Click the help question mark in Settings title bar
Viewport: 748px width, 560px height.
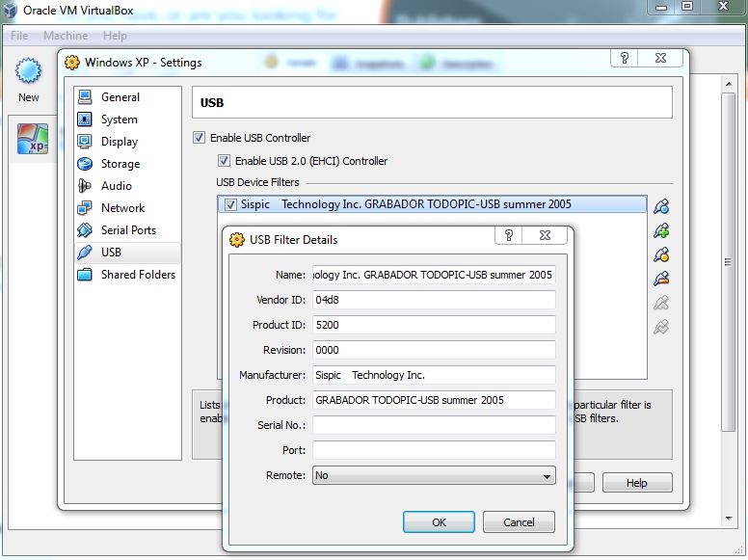(x=625, y=58)
